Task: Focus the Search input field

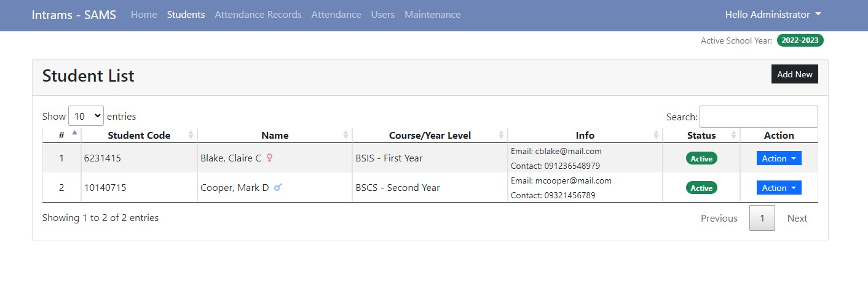Action: coord(759,117)
